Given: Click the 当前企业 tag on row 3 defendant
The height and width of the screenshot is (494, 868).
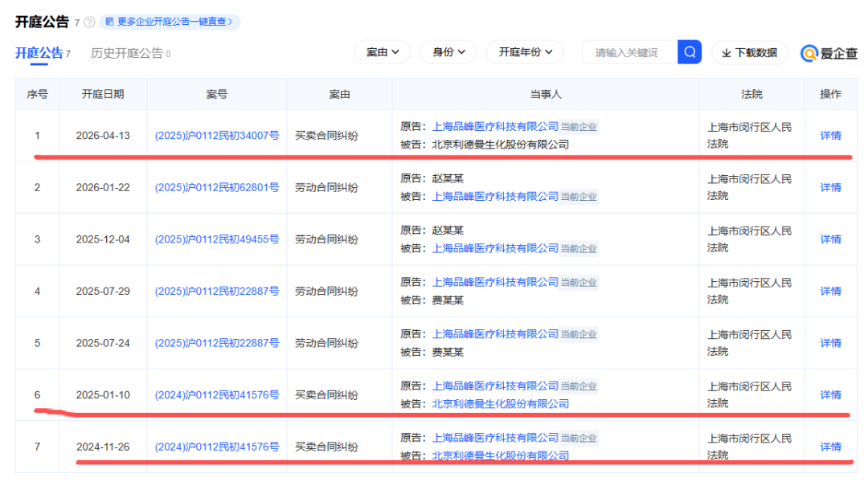Looking at the screenshot, I should tap(578, 248).
